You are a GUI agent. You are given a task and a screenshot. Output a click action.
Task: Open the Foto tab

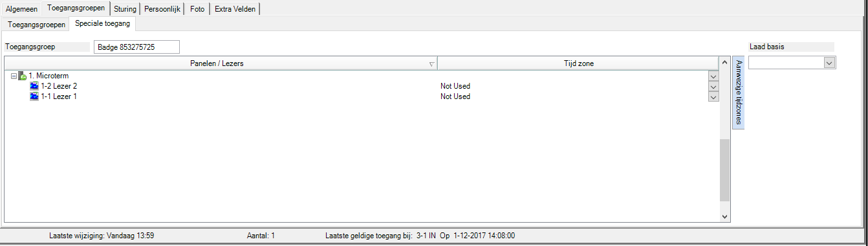[x=197, y=9]
